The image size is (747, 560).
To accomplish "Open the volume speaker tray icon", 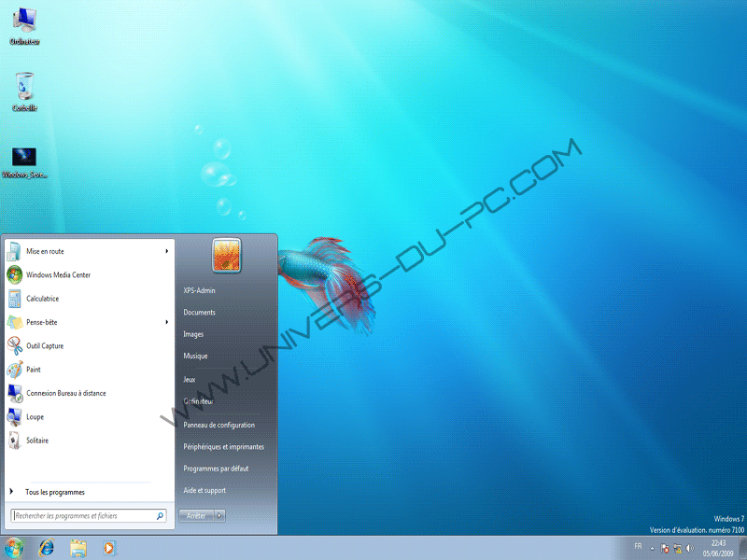I will click(690, 549).
